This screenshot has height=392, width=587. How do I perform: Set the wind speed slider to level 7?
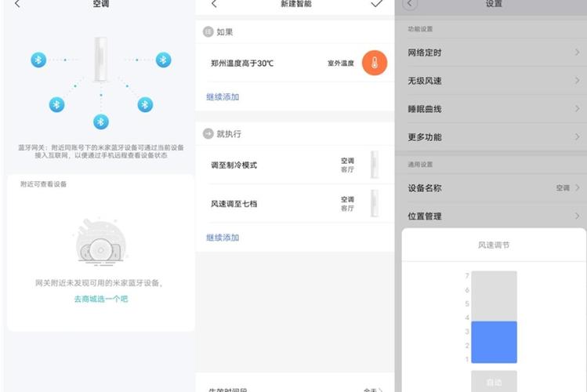[x=494, y=276]
